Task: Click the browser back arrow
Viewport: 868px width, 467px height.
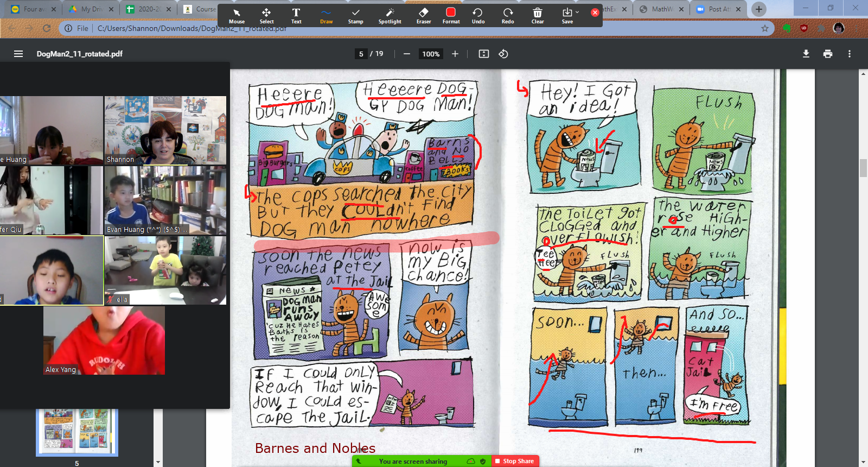Action: coord(11,28)
